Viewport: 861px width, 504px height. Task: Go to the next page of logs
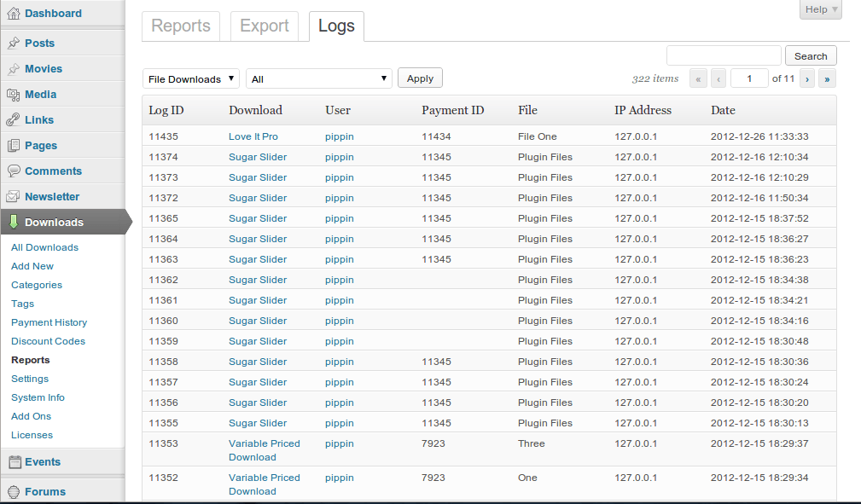(x=807, y=78)
